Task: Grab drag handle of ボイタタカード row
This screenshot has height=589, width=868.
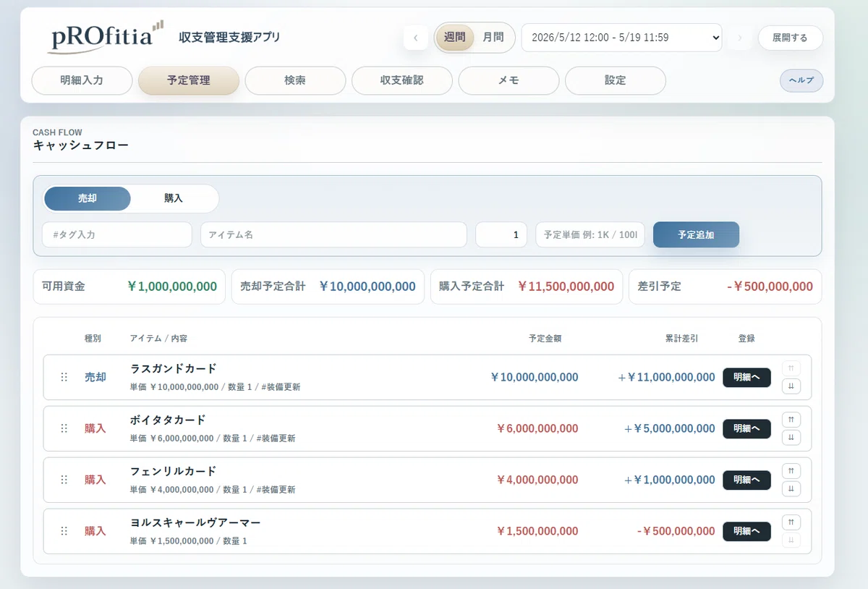Action: 64,428
